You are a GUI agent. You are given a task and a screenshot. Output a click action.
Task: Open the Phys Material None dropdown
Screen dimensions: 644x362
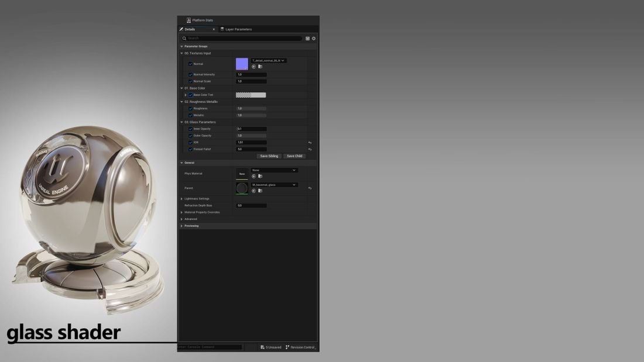coord(275,170)
